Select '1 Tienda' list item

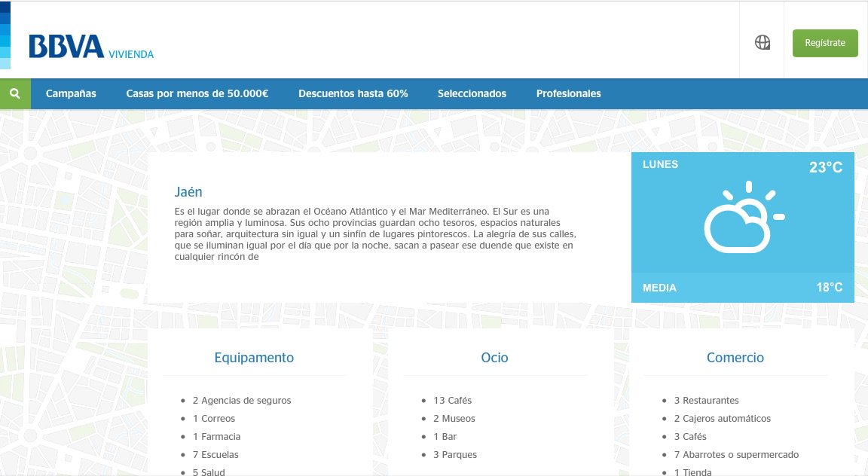point(692,472)
